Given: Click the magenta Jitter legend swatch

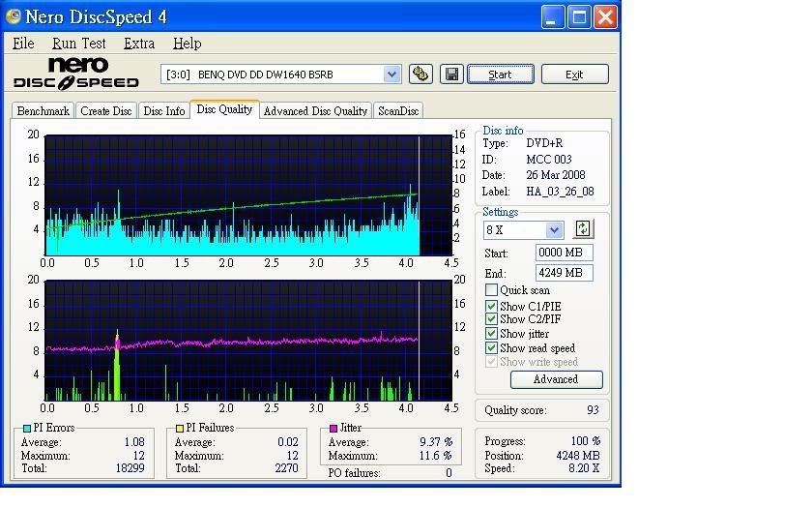Looking at the screenshot, I should coord(333,429).
